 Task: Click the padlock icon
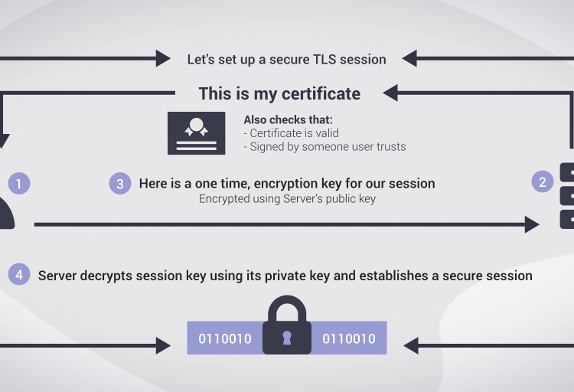pos(287,326)
